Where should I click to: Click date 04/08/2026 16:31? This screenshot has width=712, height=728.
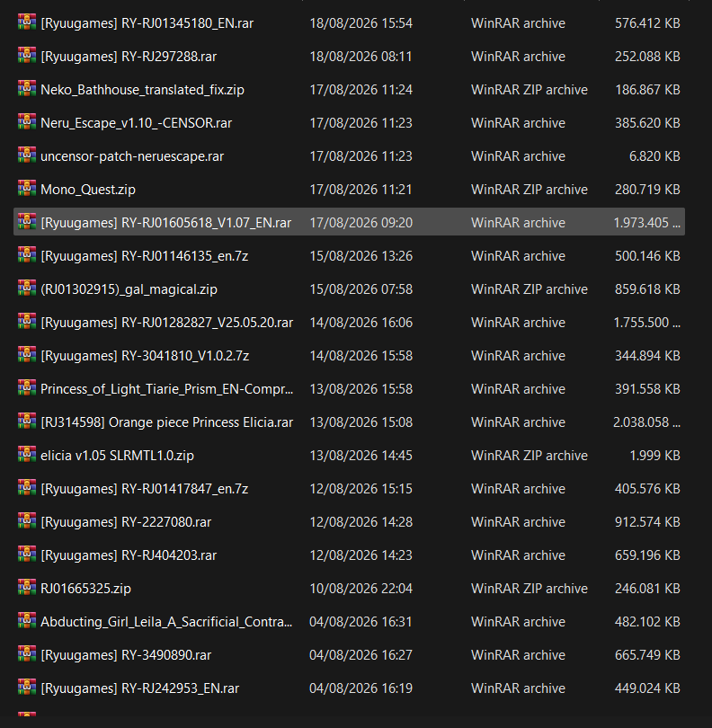[360, 622]
